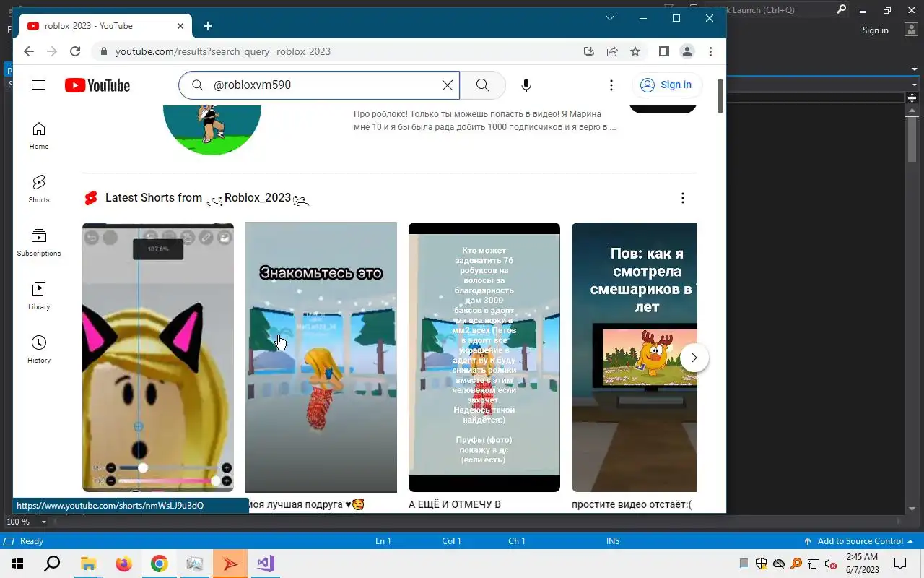Open History in YouTube sidebar

click(39, 350)
